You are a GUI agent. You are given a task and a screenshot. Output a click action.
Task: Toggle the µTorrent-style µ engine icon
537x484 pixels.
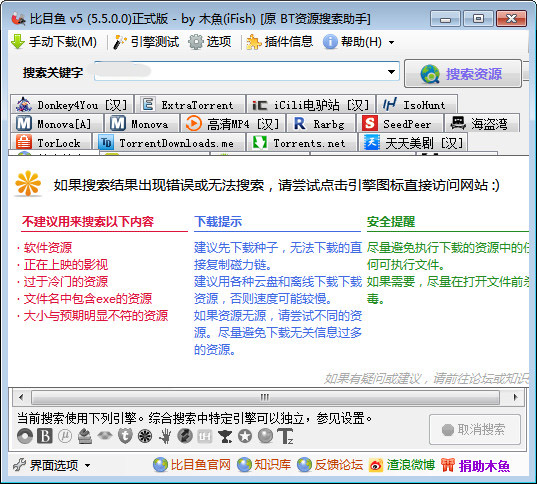(65, 436)
